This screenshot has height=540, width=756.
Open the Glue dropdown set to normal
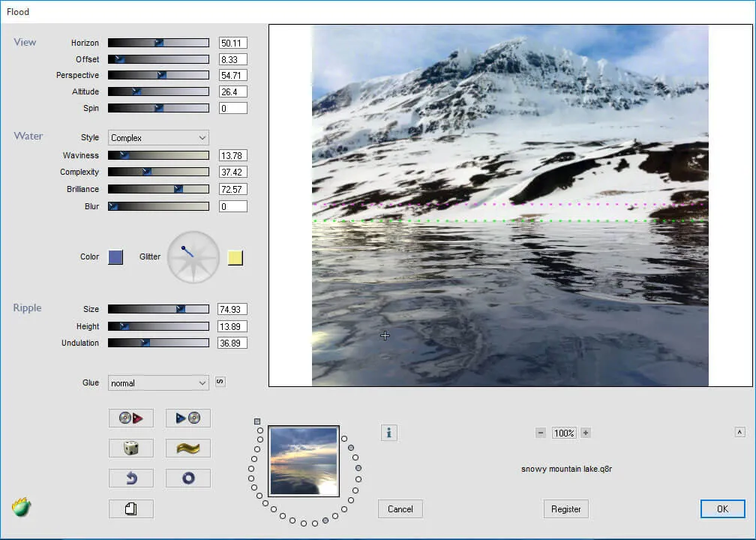[x=157, y=382]
